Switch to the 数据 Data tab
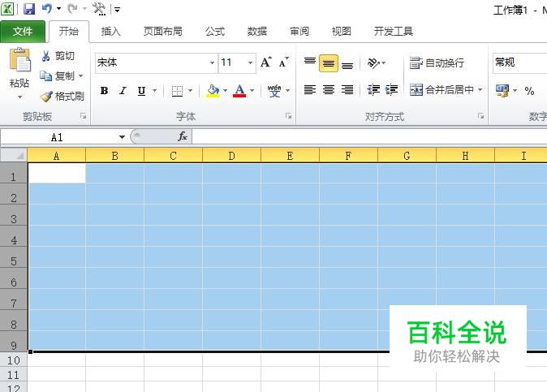547x392 pixels. pos(257,32)
